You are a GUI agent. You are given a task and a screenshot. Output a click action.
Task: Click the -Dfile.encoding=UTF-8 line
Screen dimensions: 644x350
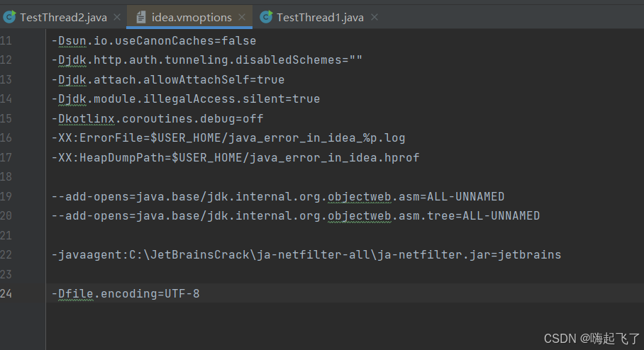[x=126, y=294]
